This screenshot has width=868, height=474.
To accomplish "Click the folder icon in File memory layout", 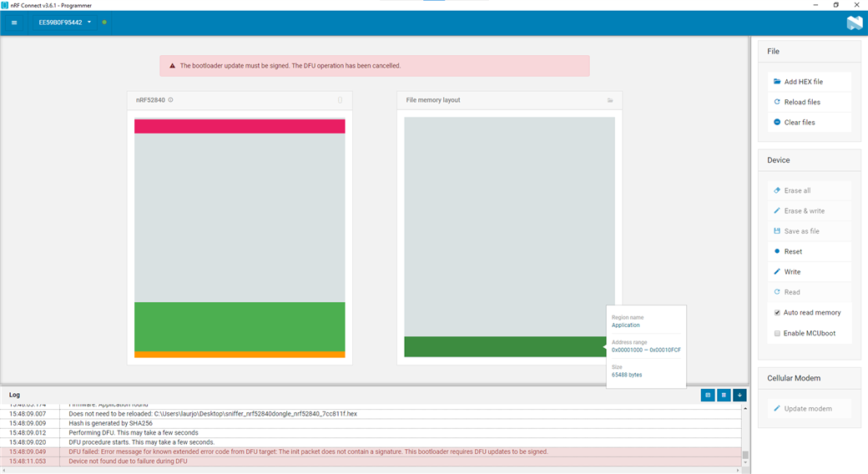I will point(610,100).
